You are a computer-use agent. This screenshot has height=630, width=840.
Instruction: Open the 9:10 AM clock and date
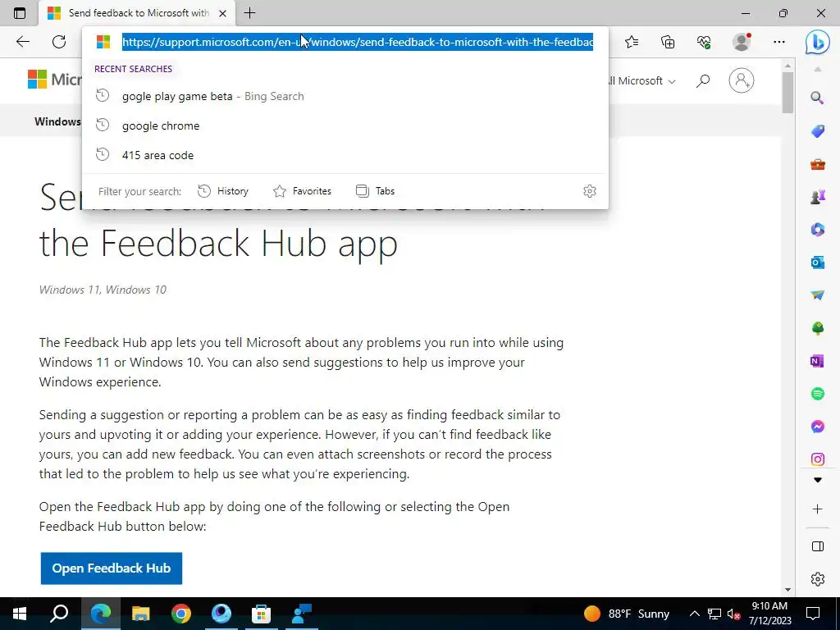click(x=769, y=614)
